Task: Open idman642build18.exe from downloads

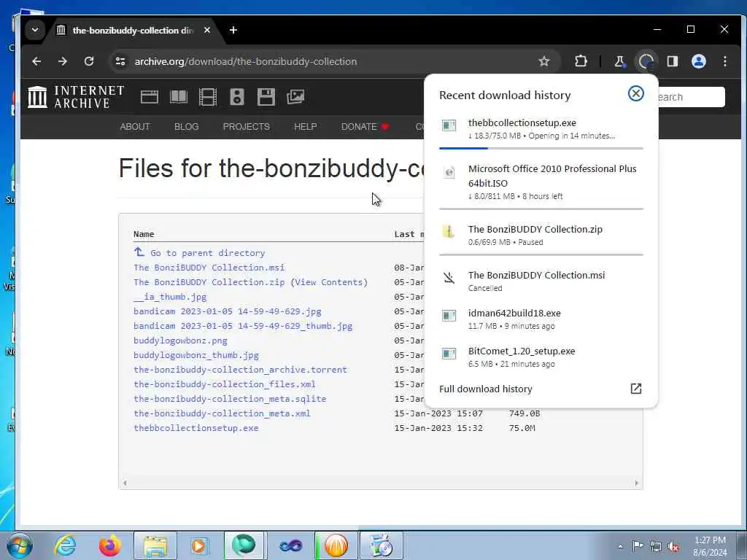Action: pos(541,319)
